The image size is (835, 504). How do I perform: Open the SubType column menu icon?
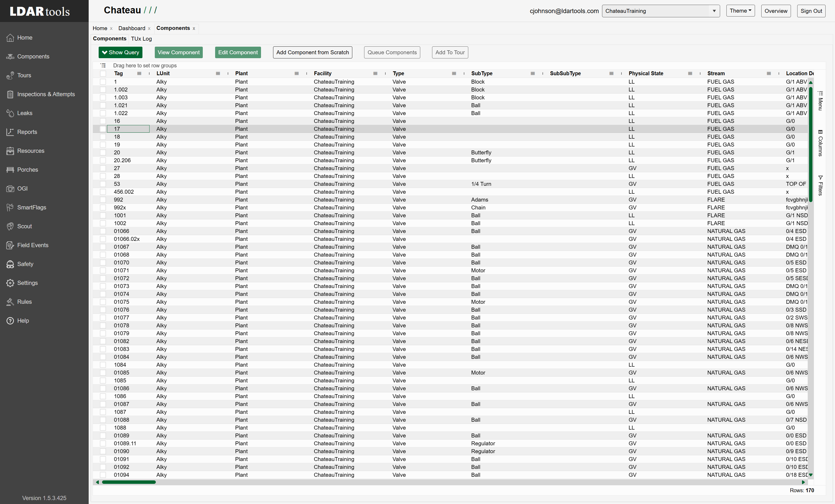pos(532,73)
